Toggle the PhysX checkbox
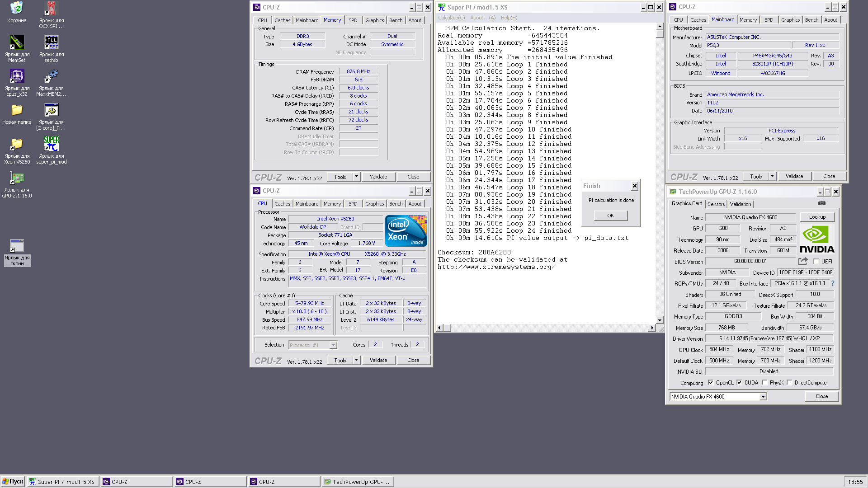The height and width of the screenshot is (488, 868). 764,382
